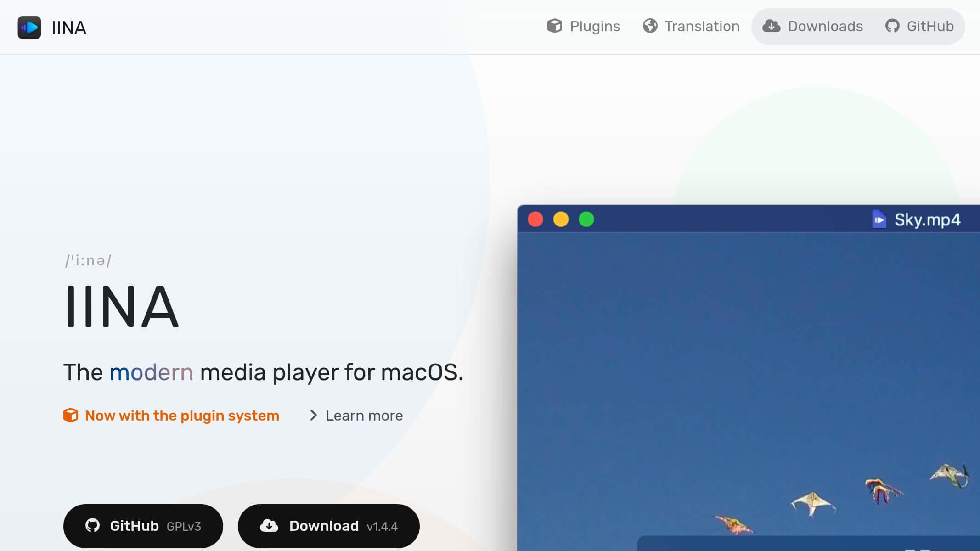980x551 pixels.
Task: Click the red close button in the Sky.mp4 window
Action: click(535, 219)
